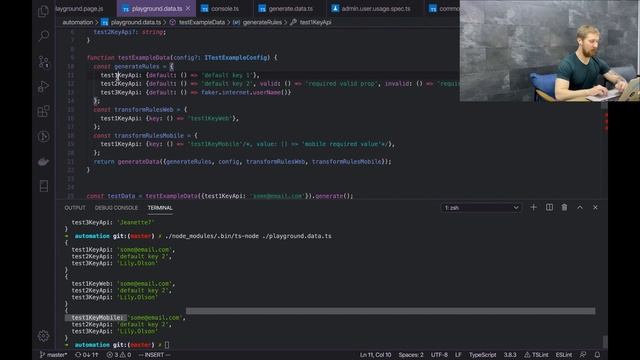
Task: Click the test1KeyApi breadcrumb
Action: 315,22
